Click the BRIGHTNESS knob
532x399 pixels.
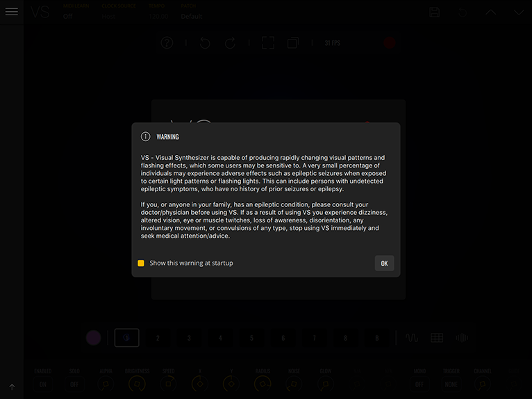click(x=137, y=384)
